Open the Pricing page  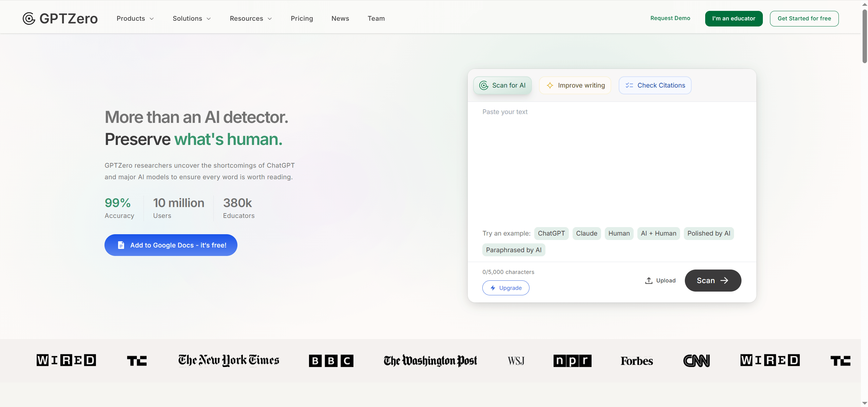(x=302, y=19)
